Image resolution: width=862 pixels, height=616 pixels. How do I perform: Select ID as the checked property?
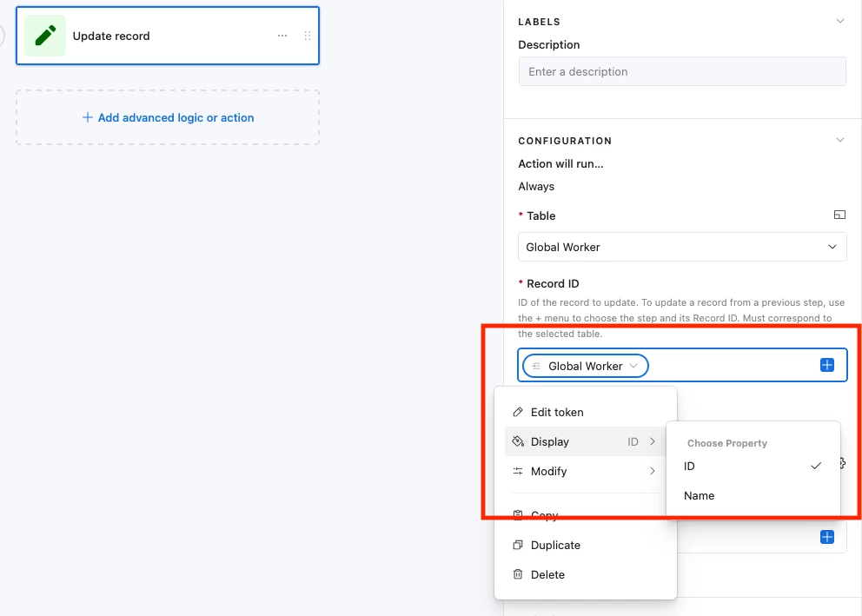pos(753,466)
